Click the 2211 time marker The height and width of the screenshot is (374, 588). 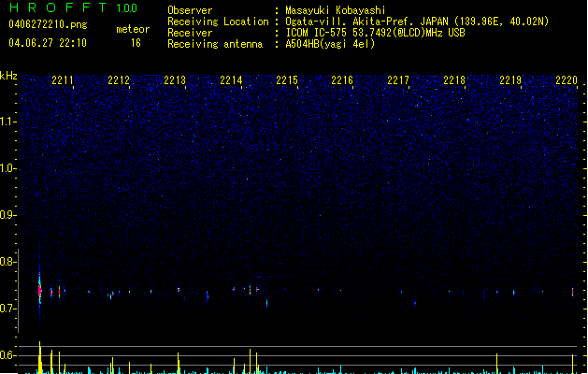63,80
